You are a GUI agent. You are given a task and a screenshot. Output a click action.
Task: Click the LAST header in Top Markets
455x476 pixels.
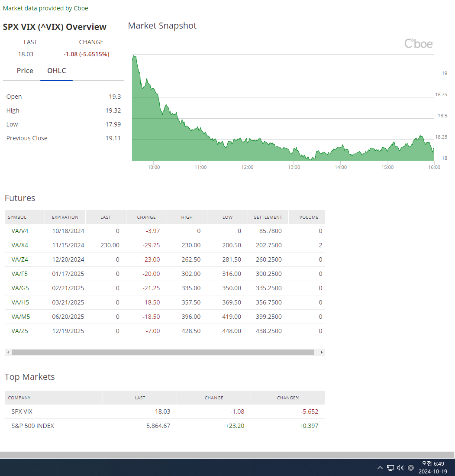tap(140, 398)
